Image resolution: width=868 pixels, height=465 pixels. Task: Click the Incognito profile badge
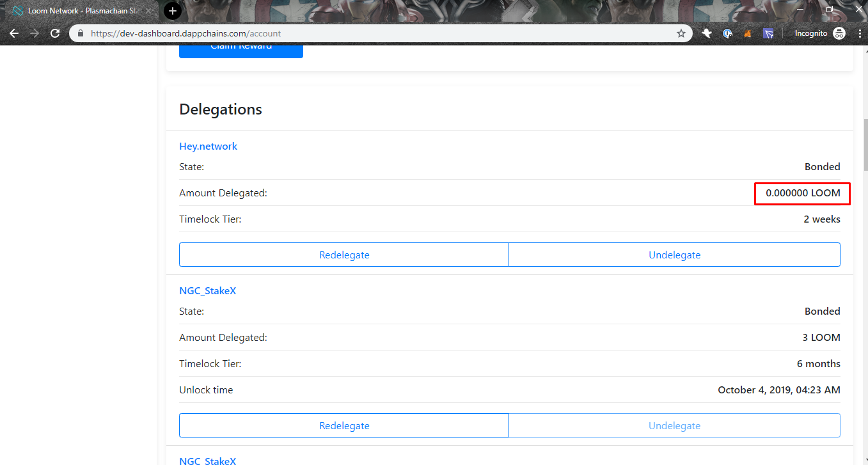[838, 33]
